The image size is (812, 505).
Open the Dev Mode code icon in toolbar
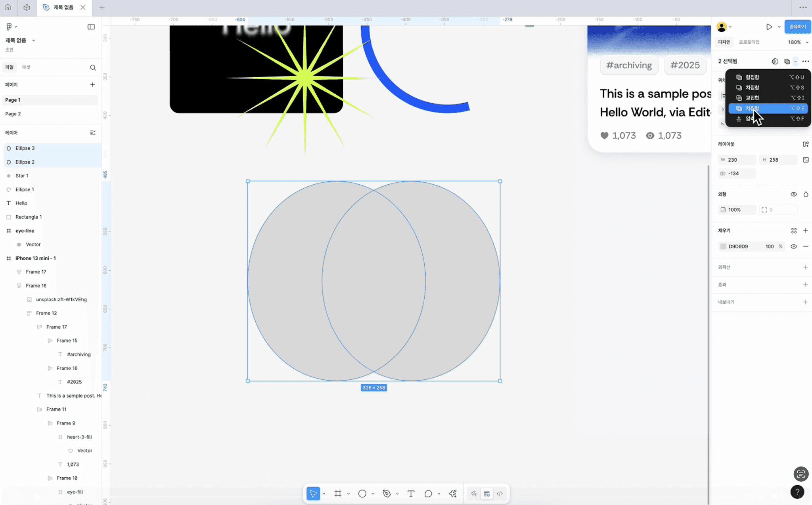[x=500, y=494]
